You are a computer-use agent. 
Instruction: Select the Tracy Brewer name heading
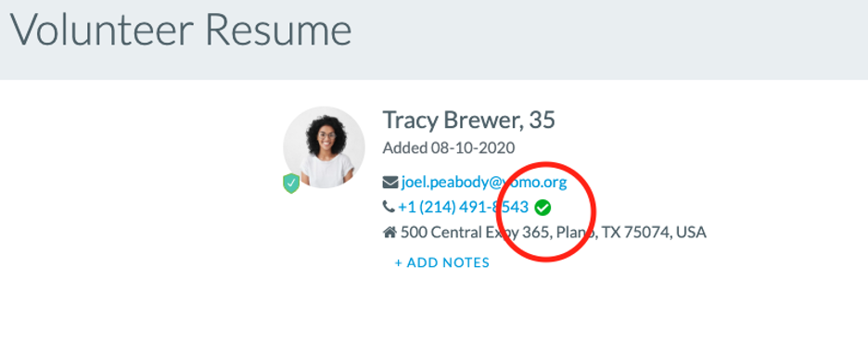pyautogui.click(x=453, y=121)
